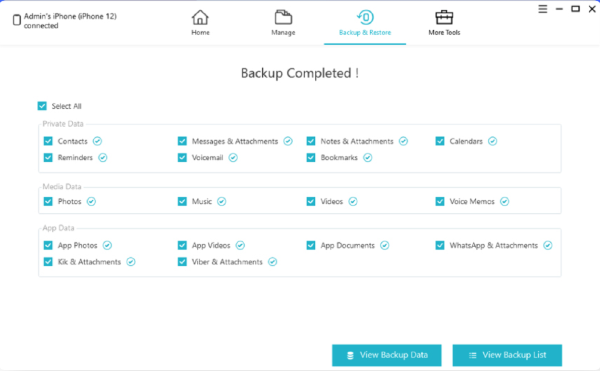Click the completed checkmark icon next to WhatsApp & Attachments
The height and width of the screenshot is (371, 600).
coord(548,246)
